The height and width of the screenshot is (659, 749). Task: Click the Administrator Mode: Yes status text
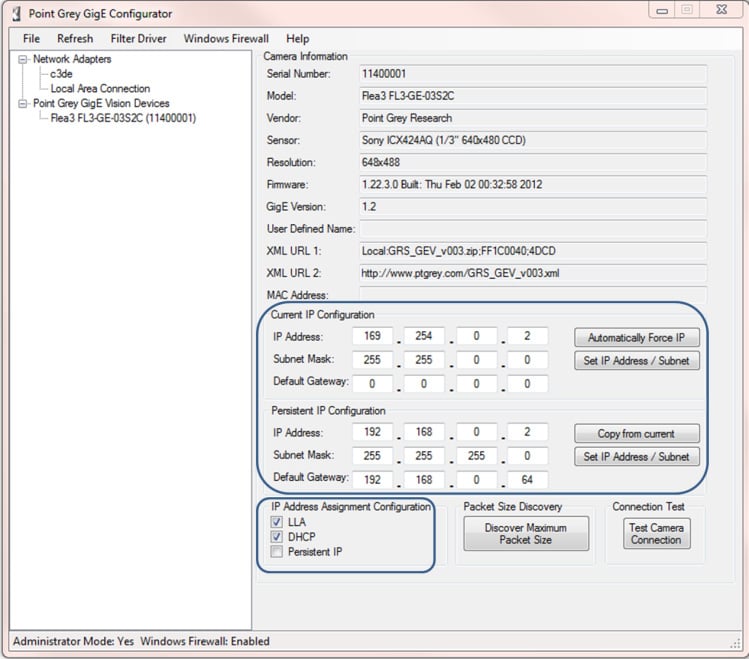pyautogui.click(x=73, y=641)
